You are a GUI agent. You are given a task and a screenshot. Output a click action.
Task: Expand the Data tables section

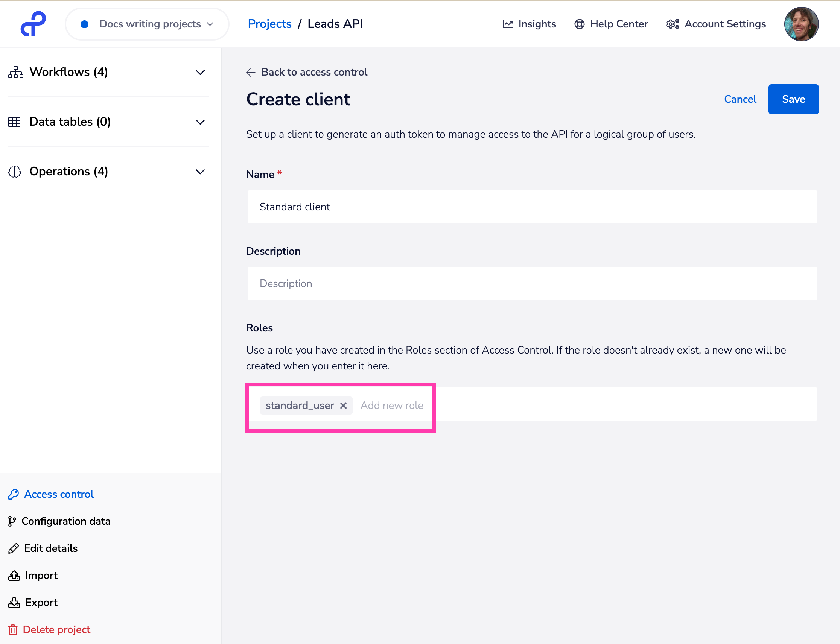(x=200, y=122)
